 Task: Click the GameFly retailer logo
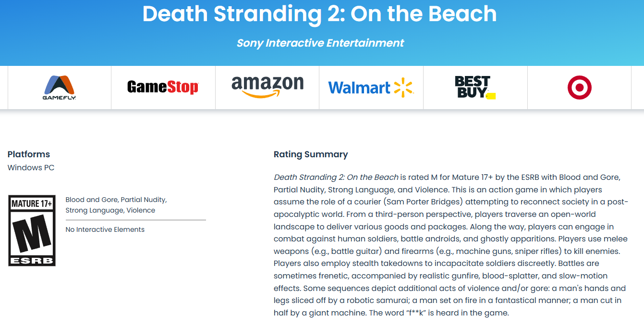(x=59, y=87)
